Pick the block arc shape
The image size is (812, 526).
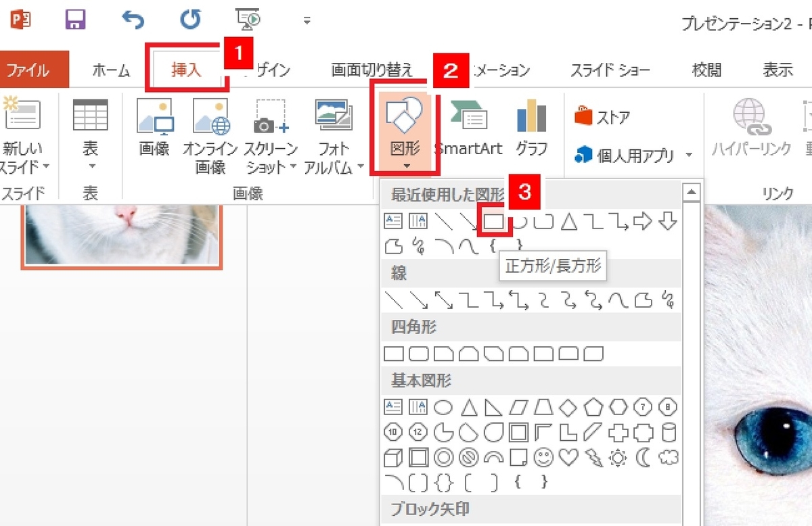pyautogui.click(x=493, y=458)
